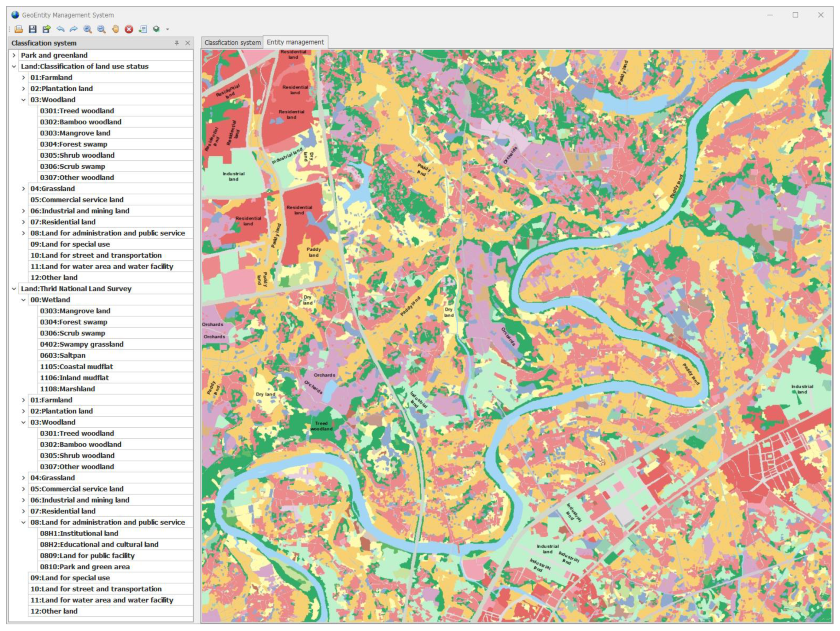Click the green layers stack icon
The height and width of the screenshot is (631, 840).
click(156, 29)
